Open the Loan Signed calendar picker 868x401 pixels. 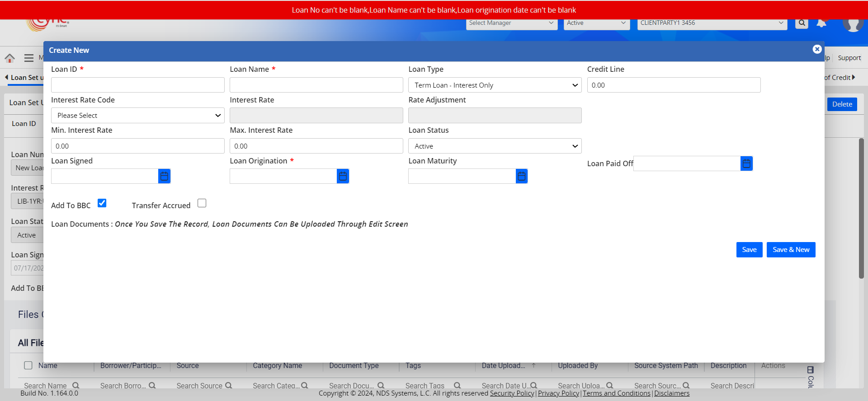click(164, 176)
